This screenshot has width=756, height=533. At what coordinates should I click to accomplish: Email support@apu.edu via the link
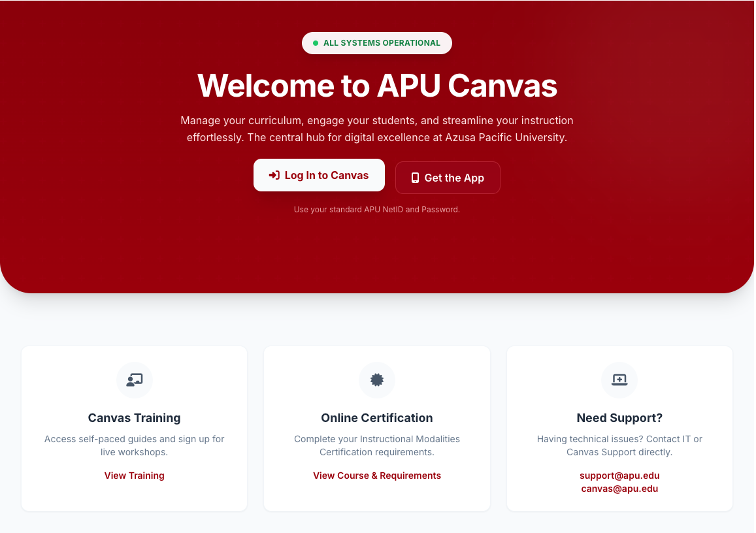(x=619, y=476)
